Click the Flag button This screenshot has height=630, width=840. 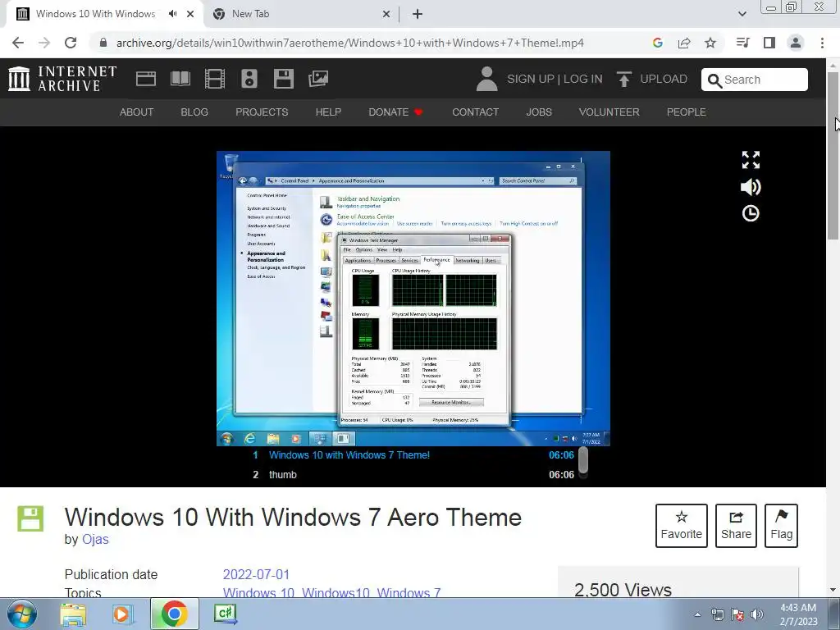point(781,526)
